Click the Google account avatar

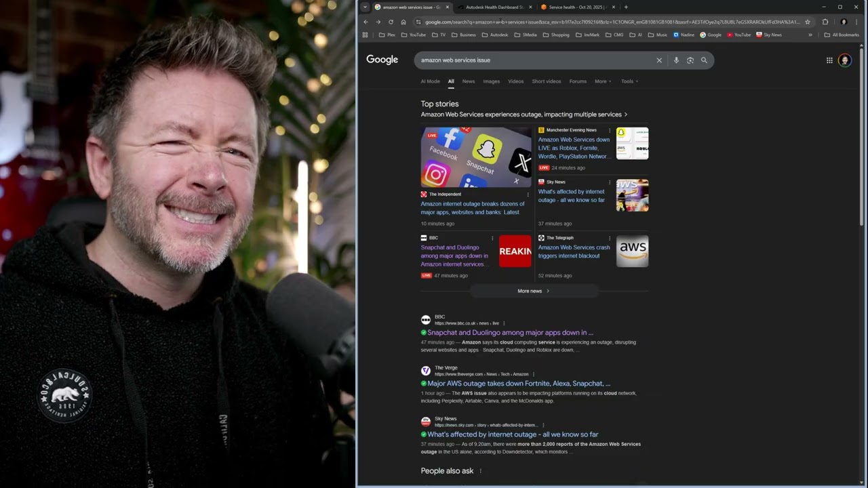(x=844, y=60)
